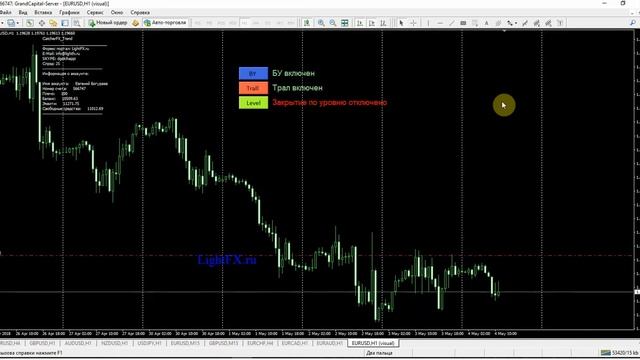Screen dimensions: 640x360
Task: Draw a horizontal line tool
Action: coord(440,23)
